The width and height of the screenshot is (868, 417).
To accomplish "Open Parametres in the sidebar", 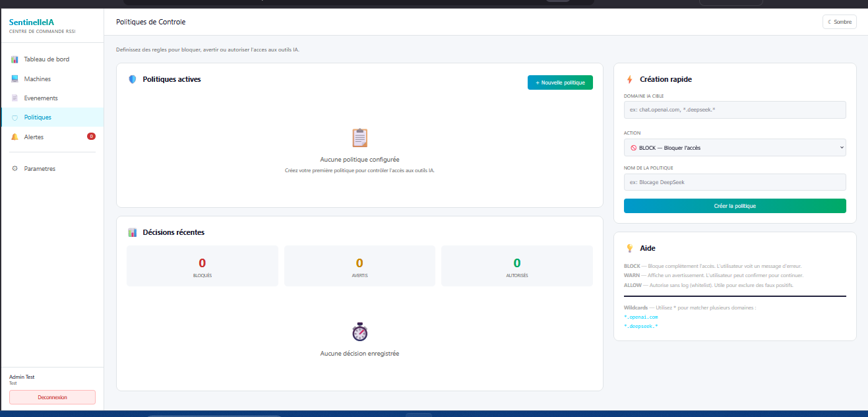I will point(40,169).
